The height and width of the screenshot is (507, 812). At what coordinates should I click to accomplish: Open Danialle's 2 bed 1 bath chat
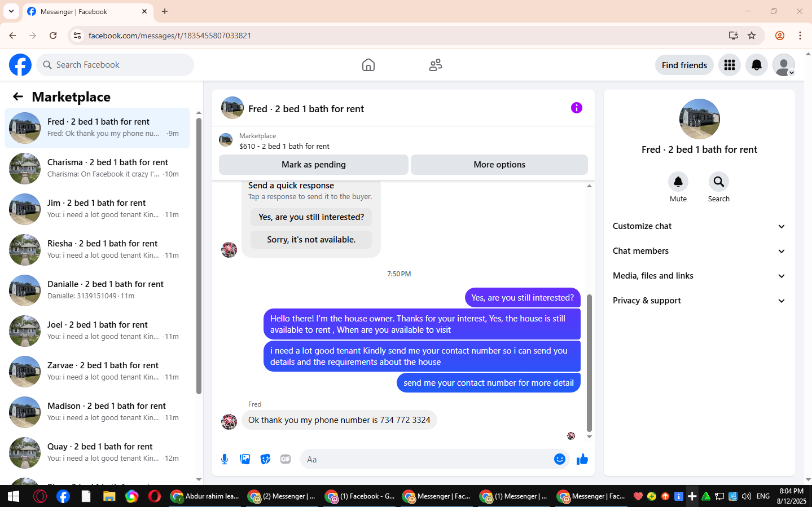(x=97, y=290)
